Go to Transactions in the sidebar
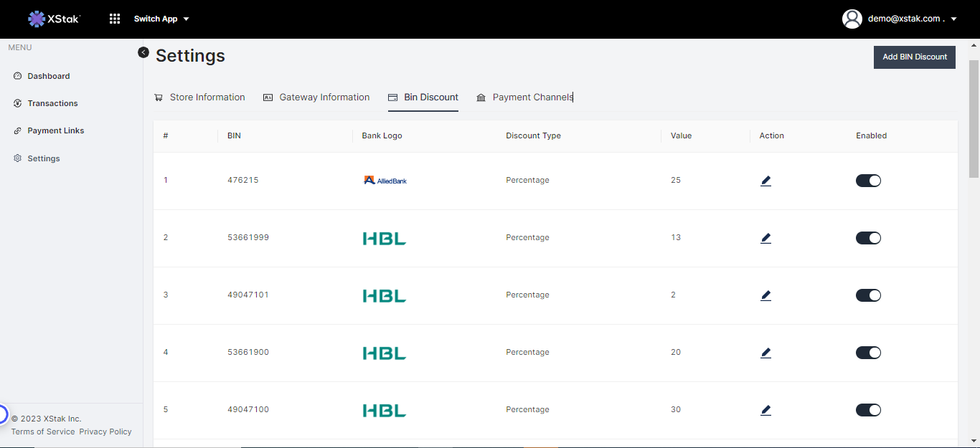 pyautogui.click(x=52, y=103)
